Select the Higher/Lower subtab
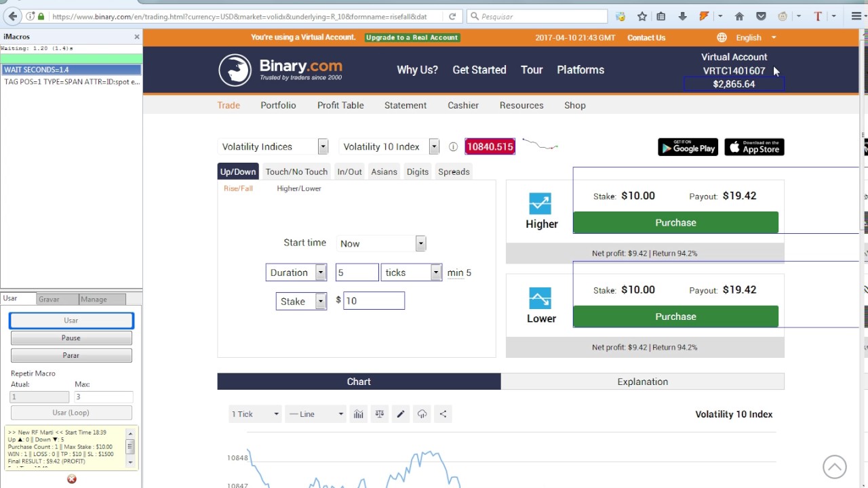Image resolution: width=868 pixels, height=488 pixels. [299, 188]
